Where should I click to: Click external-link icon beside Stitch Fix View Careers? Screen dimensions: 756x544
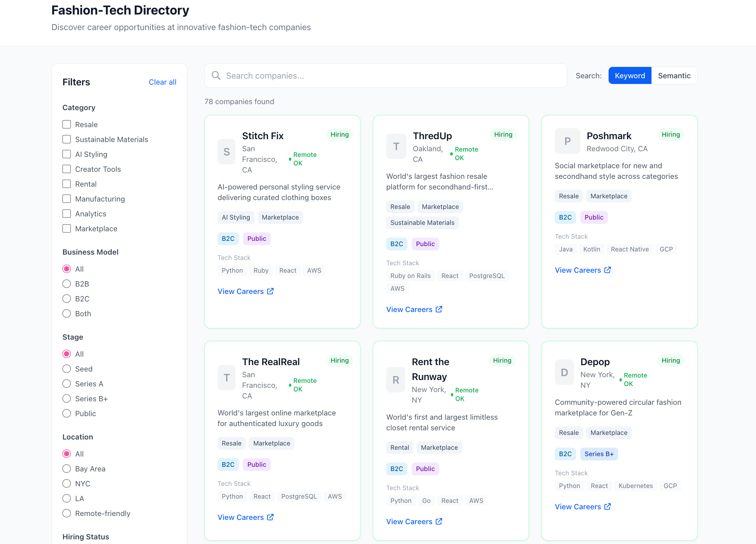coord(270,291)
